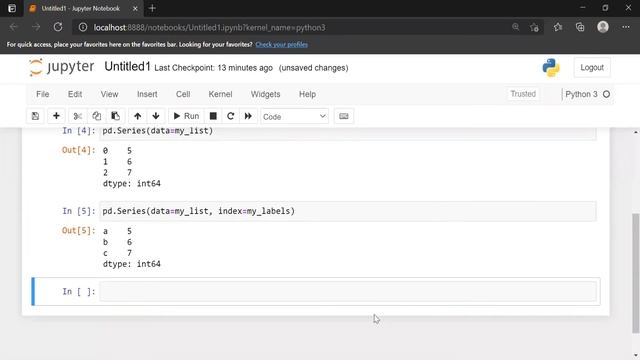Click the Out[4] dtype: int64 text
Viewport: 640px width, 360px height.
(x=131, y=184)
